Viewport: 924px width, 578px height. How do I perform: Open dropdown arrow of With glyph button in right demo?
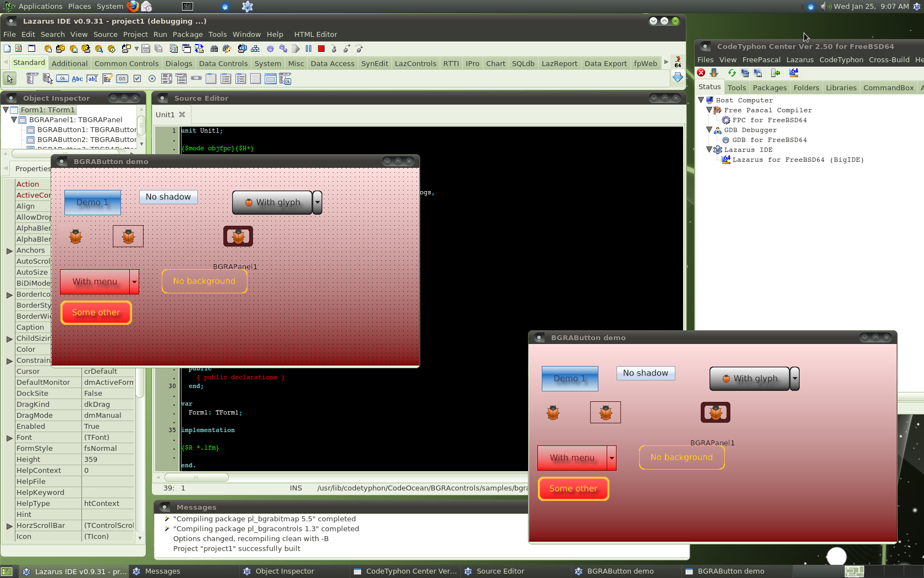[x=795, y=379]
